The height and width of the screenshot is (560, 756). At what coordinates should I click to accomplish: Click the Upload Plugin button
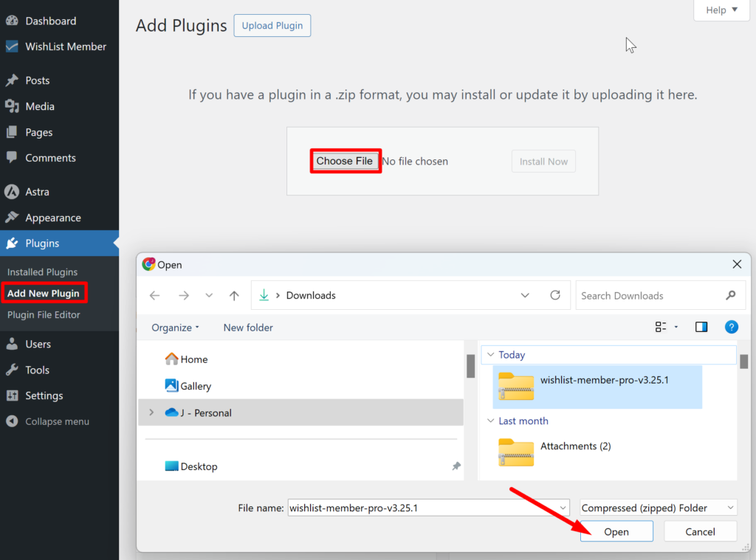point(272,26)
